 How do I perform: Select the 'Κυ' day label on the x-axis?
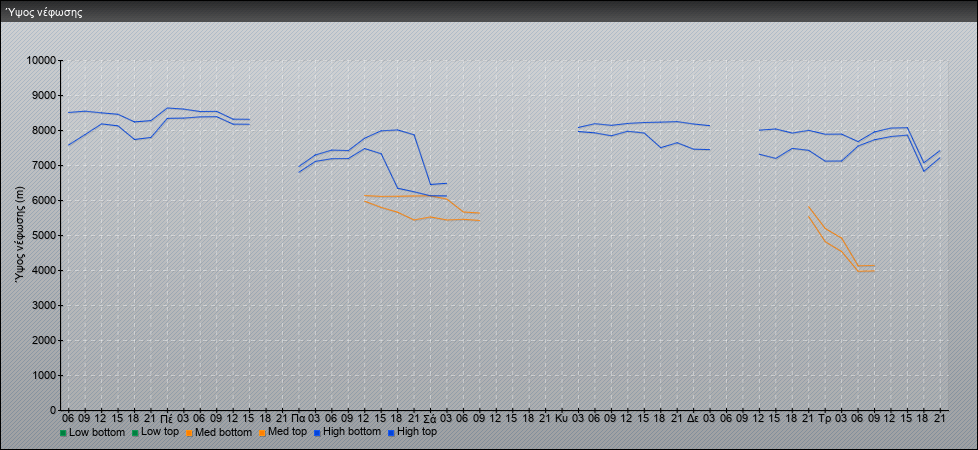point(561,418)
